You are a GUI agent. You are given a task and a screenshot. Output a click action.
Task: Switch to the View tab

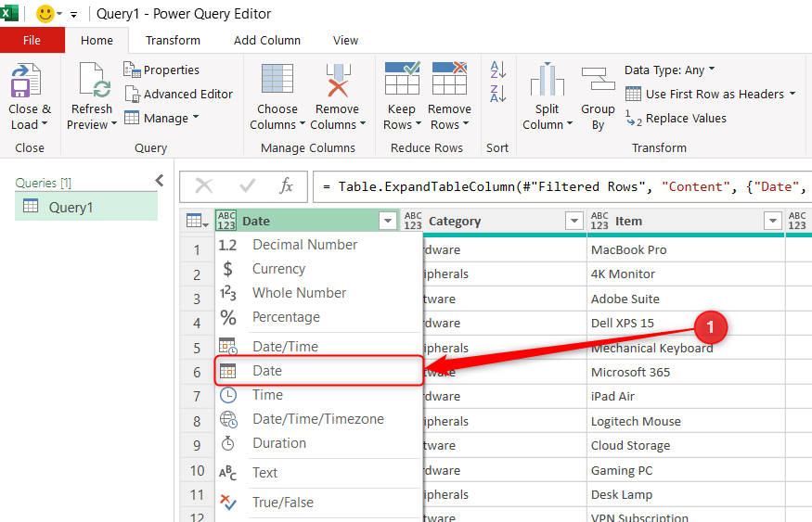click(x=345, y=41)
